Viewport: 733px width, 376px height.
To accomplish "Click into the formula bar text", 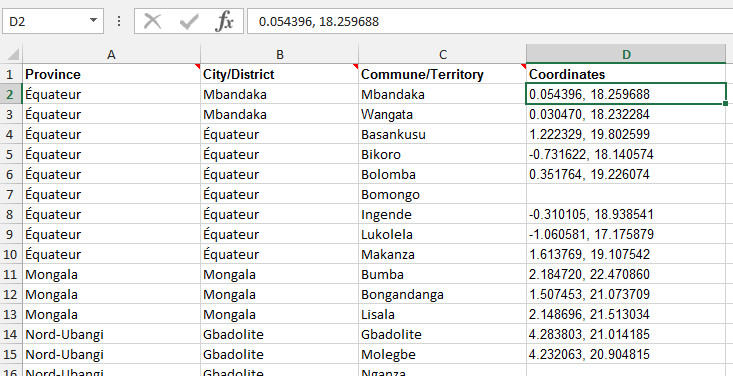I will click(x=490, y=22).
